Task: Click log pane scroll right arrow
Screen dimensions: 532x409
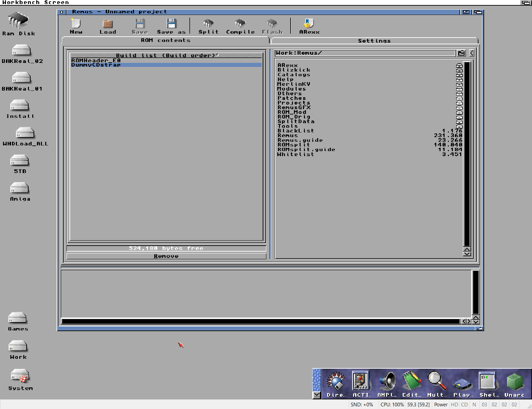Action: [x=469, y=321]
